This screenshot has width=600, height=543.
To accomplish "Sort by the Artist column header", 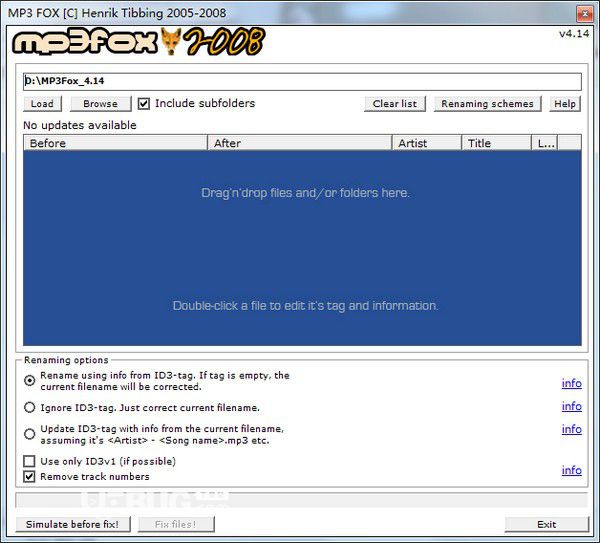I will [x=427, y=143].
